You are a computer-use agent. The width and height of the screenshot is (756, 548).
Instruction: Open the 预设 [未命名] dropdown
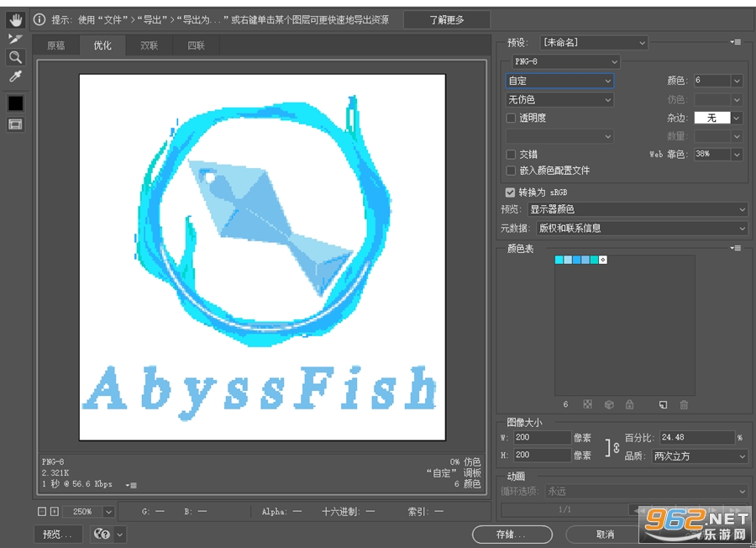pyautogui.click(x=594, y=43)
